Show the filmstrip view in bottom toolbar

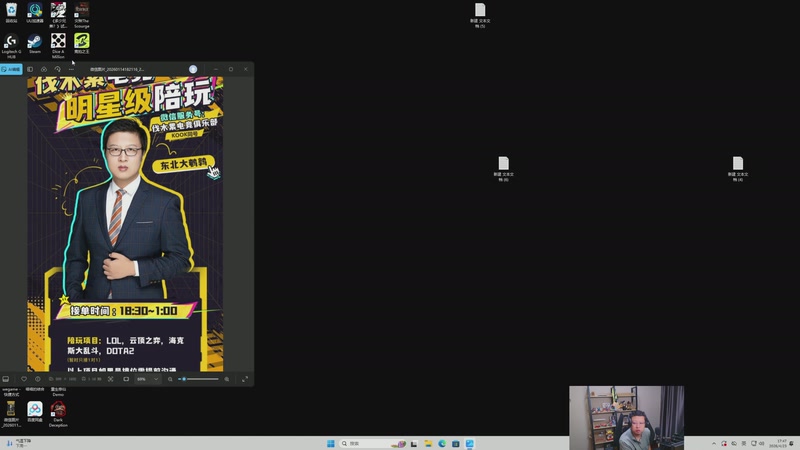tap(6, 379)
